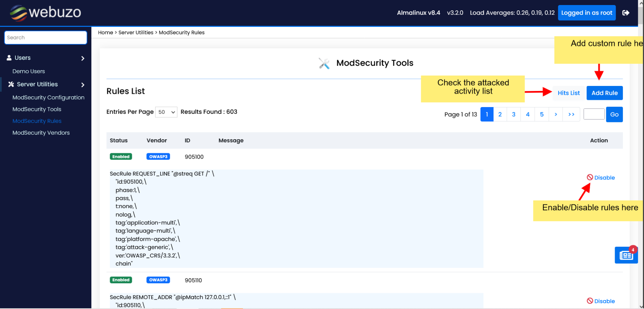Open Entries Per Page dropdown
This screenshot has height=309, width=644.
click(x=166, y=112)
